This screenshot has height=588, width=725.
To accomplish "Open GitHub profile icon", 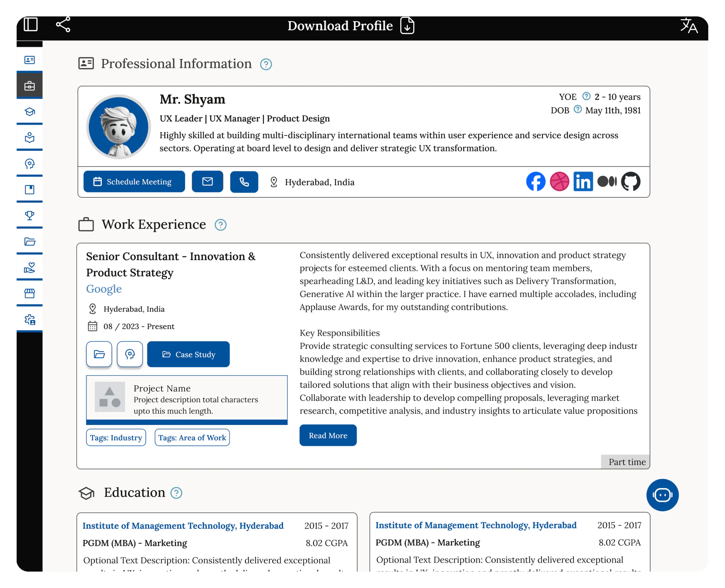I will (631, 182).
